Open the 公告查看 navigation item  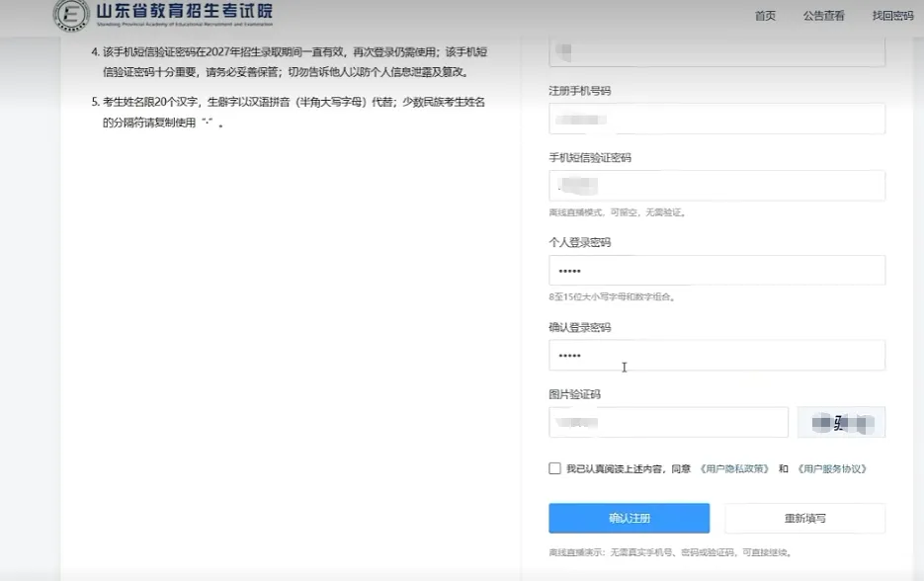(823, 16)
